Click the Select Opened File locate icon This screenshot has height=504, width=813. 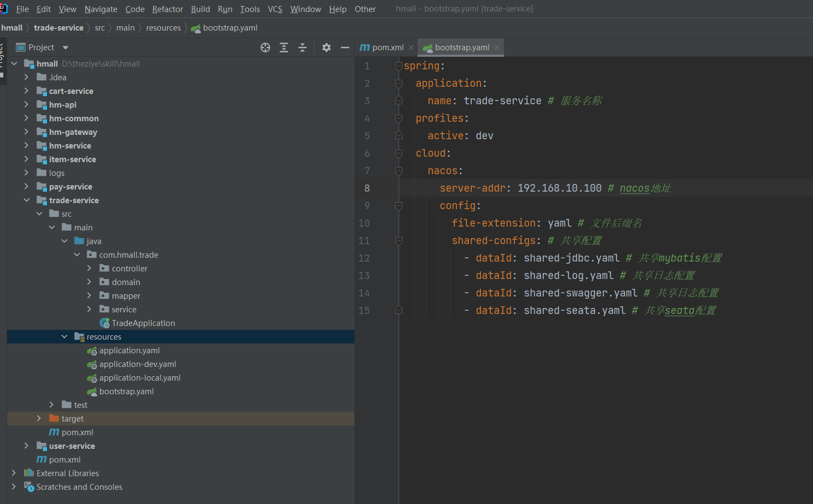coord(265,48)
